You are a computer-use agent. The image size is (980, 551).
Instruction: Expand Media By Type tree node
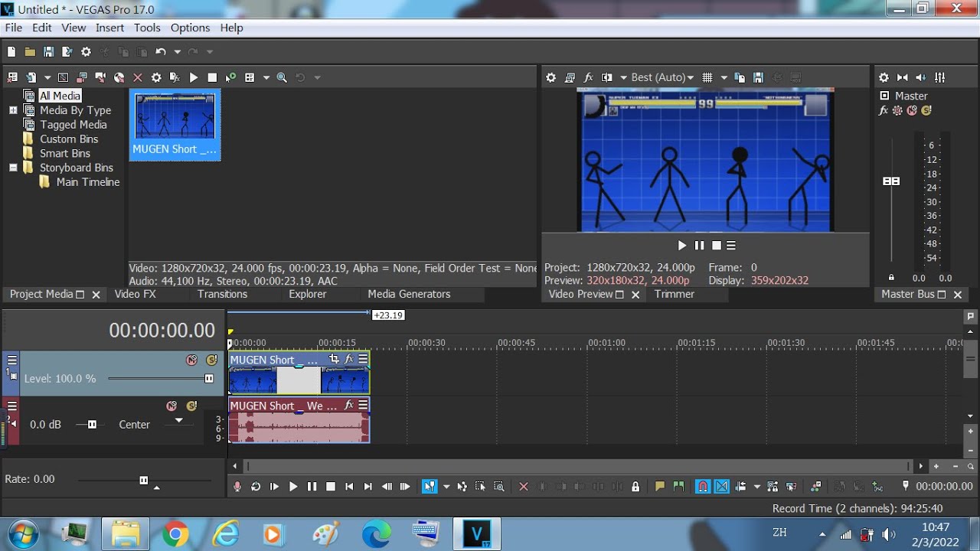13,110
